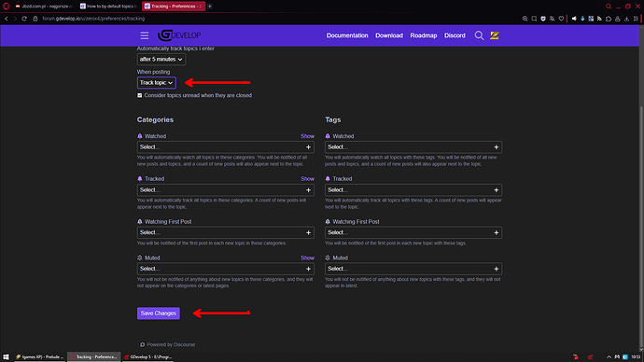Click the Powered by Discourse link

tap(168, 345)
